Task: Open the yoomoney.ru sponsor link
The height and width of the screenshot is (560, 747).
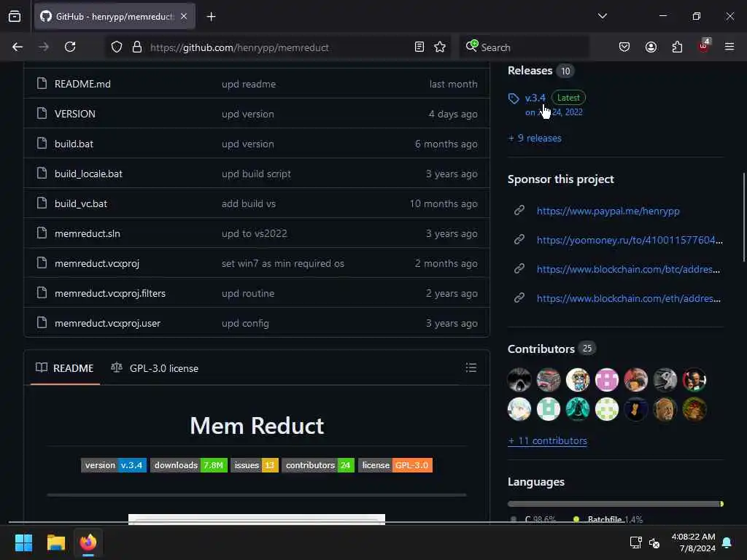Action: pos(630,240)
